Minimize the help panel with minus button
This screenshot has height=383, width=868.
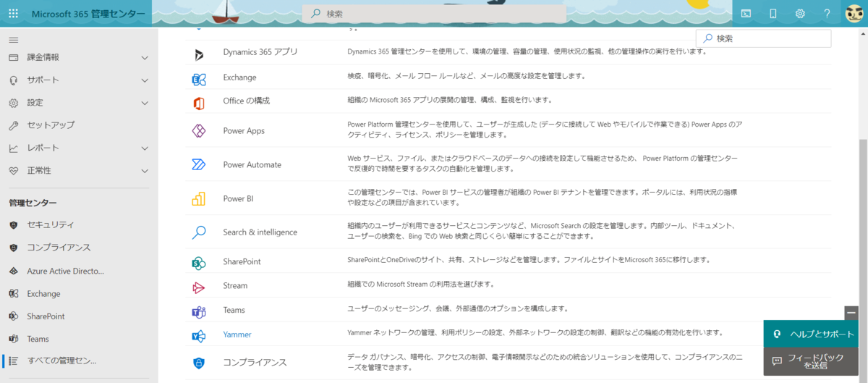851,313
